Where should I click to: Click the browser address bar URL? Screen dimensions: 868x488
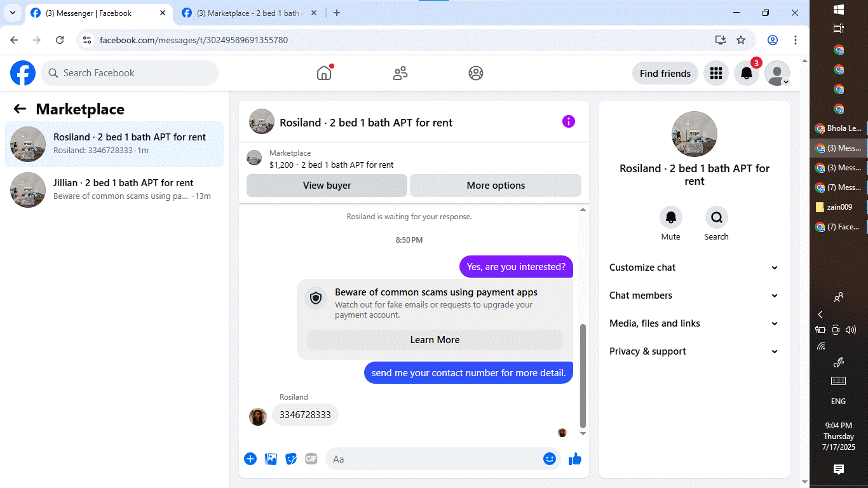click(194, 40)
